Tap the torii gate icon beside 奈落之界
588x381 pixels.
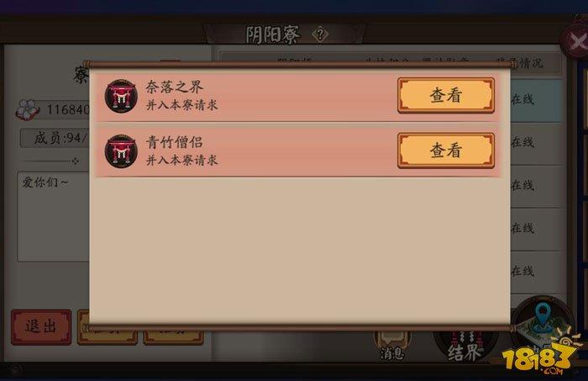[x=121, y=96]
